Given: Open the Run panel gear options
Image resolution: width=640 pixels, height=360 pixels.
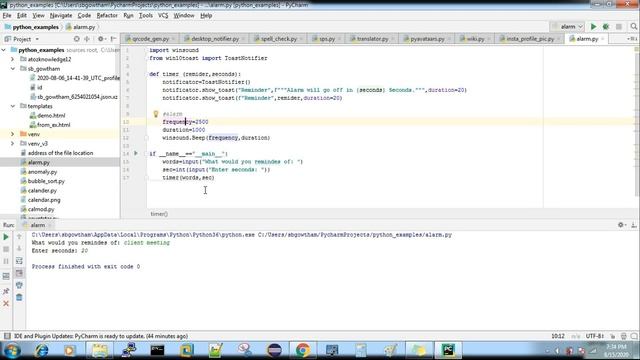Looking at the screenshot, I should pyautogui.click(x=621, y=225).
